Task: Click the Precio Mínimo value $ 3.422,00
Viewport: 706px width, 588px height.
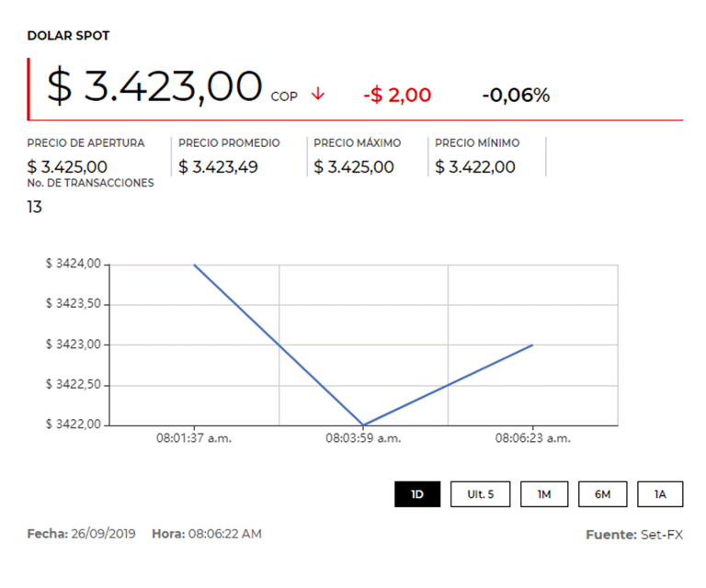Action: pyautogui.click(x=475, y=167)
